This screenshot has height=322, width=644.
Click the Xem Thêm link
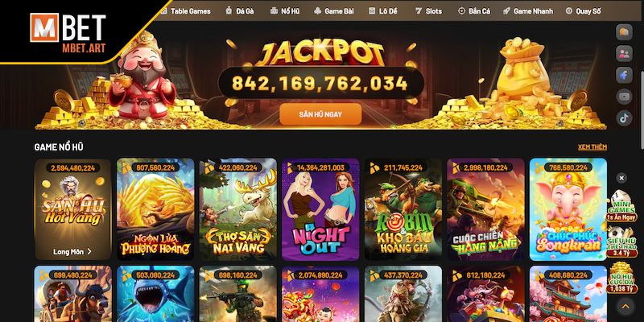(592, 147)
